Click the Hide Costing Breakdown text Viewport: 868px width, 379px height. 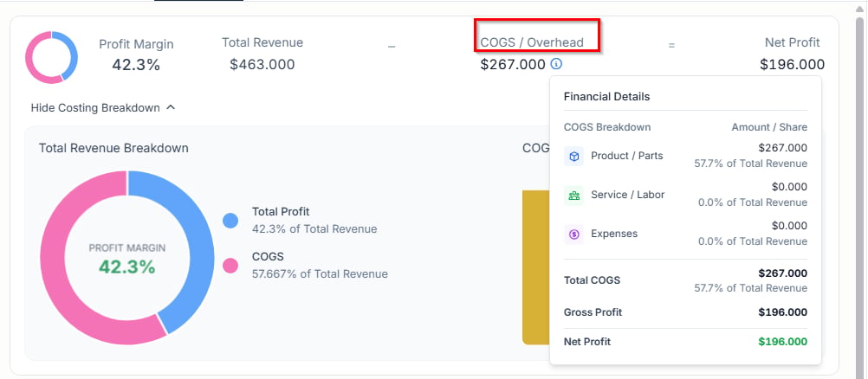point(95,108)
